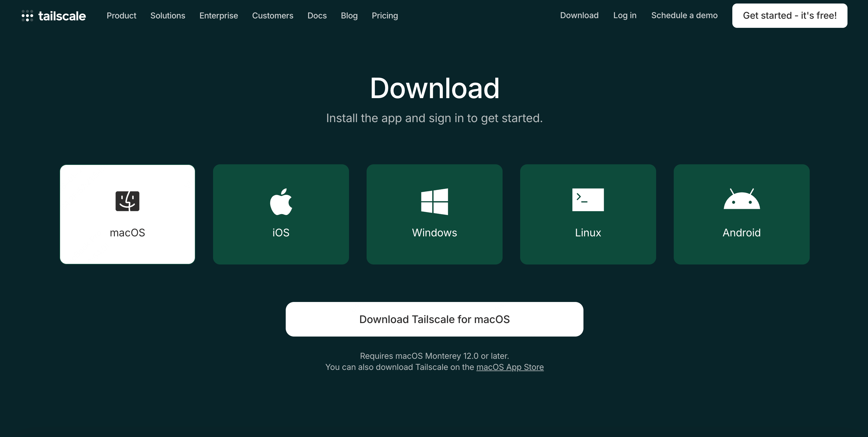The width and height of the screenshot is (868, 437).
Task: Click the Linux terminal prompt icon
Action: click(x=588, y=200)
